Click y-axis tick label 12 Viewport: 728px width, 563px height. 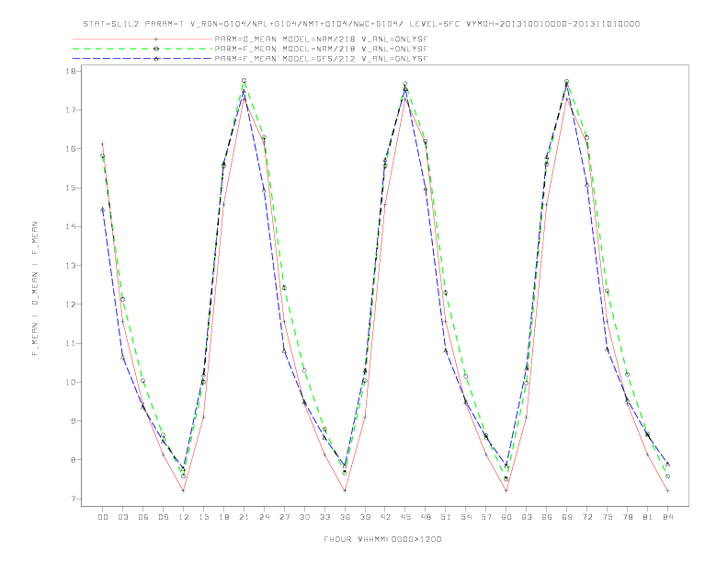pyautogui.click(x=71, y=304)
